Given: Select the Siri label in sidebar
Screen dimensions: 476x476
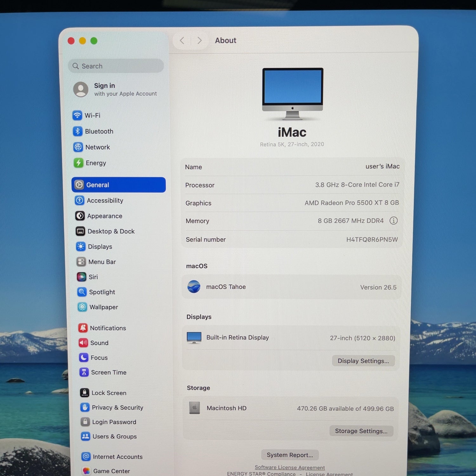Looking at the screenshot, I should pos(93,277).
